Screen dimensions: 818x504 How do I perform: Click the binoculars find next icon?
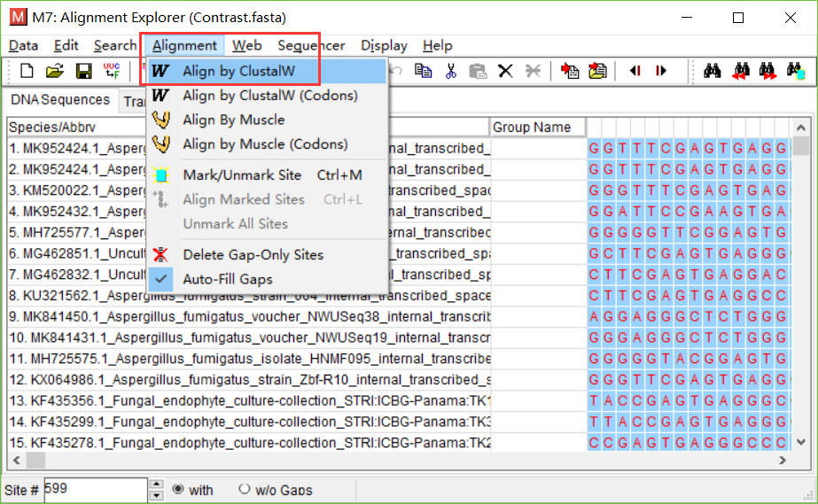click(767, 71)
